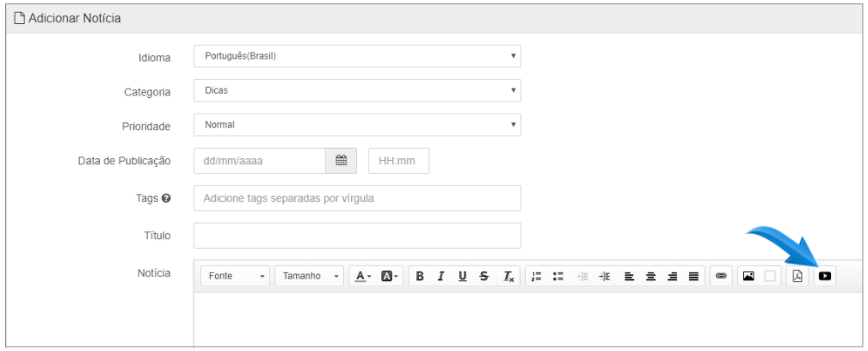Viewport: 868px width, 351px height.
Task: Insert a YouTube video via toolbar icon
Action: (x=825, y=275)
